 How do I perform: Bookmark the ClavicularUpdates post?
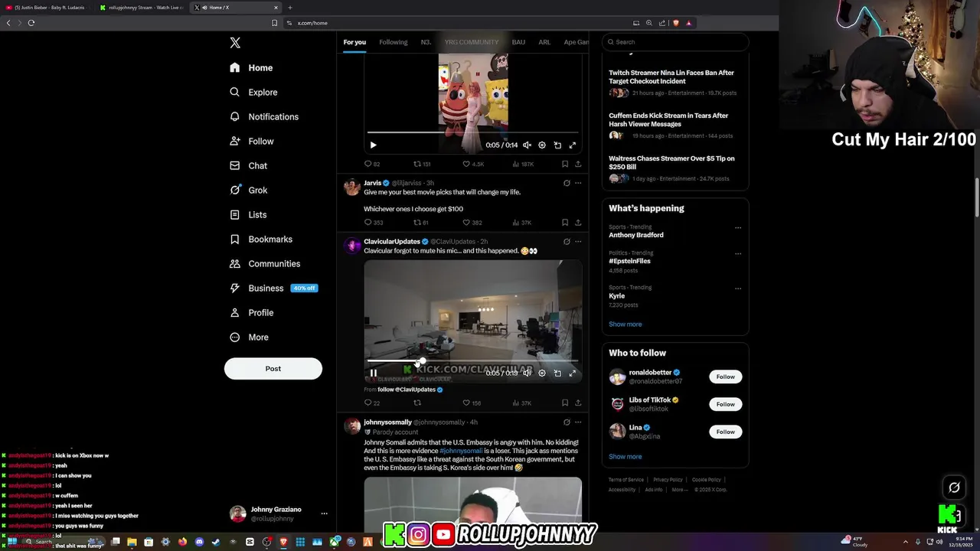point(565,403)
